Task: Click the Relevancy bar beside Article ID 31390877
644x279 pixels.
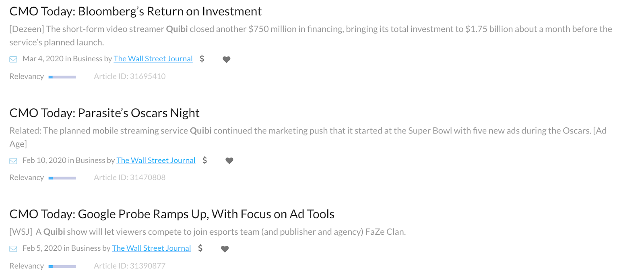Action: [62, 267]
